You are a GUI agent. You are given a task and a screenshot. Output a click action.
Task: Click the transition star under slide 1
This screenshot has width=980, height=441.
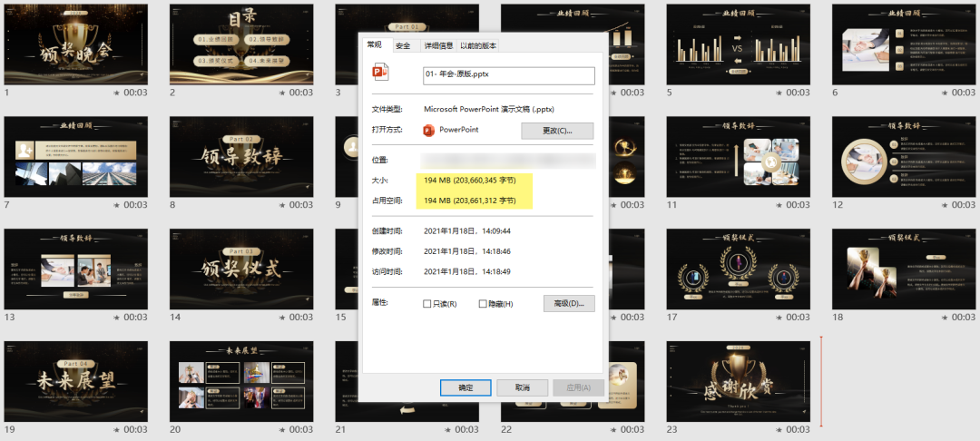pos(117,93)
